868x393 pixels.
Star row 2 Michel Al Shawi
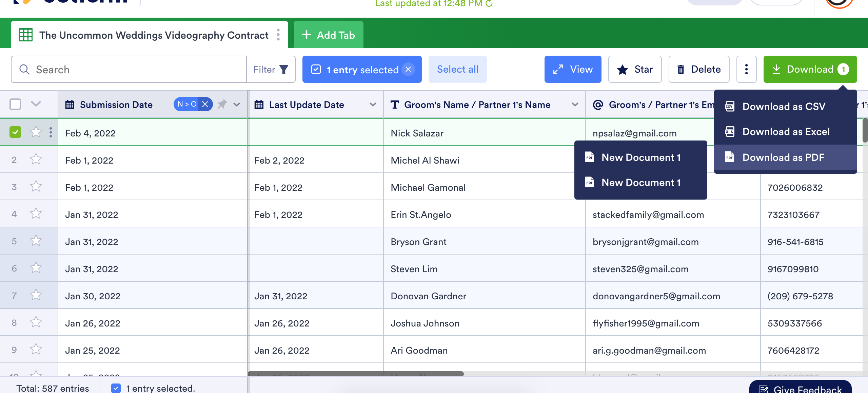pyautogui.click(x=36, y=159)
